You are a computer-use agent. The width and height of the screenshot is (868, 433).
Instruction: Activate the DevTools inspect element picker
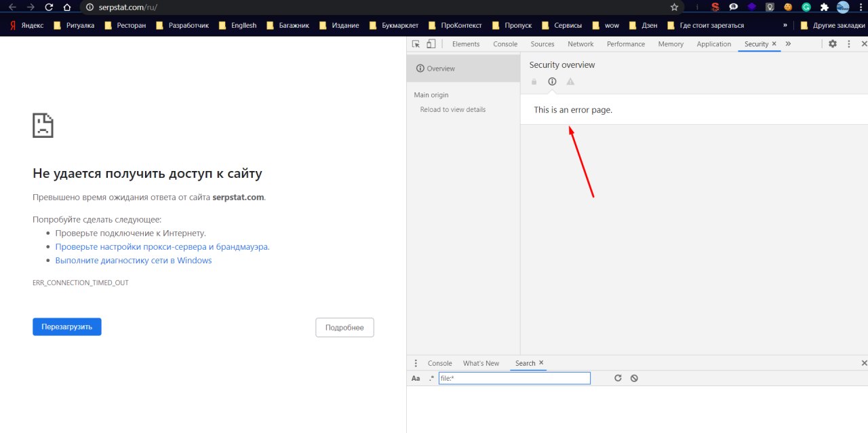416,44
